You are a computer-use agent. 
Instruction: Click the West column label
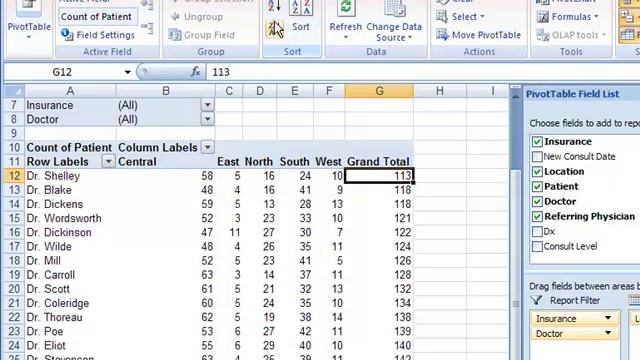tap(329, 162)
